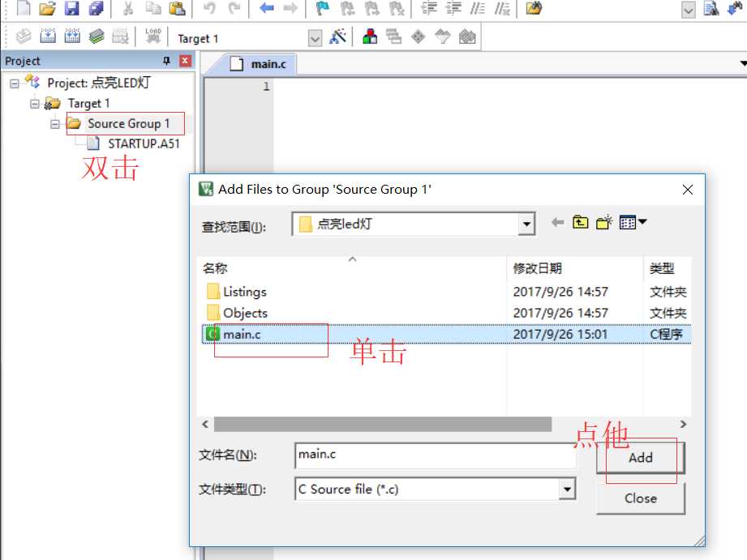Paste from the clipboard icon
747x560 pixels.
[x=178, y=8]
